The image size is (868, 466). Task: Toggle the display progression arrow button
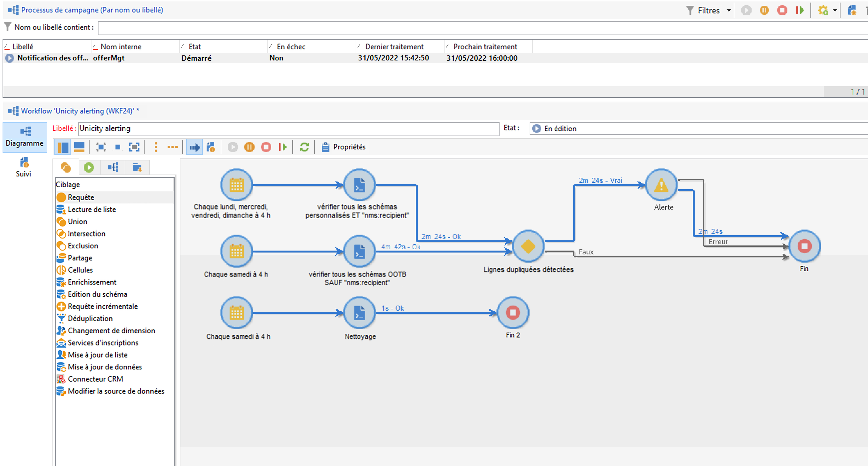click(x=194, y=147)
